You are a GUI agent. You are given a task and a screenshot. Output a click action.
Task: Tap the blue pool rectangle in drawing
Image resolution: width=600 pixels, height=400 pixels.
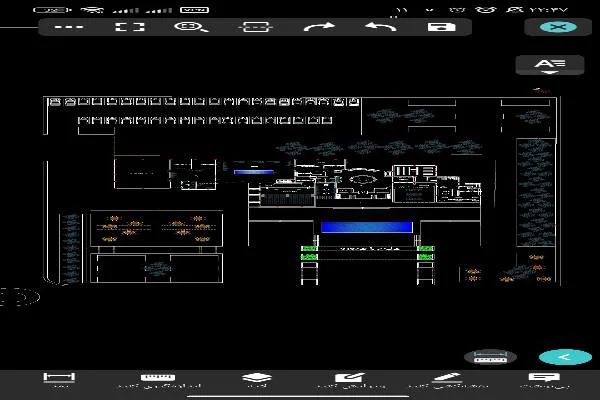tap(367, 227)
